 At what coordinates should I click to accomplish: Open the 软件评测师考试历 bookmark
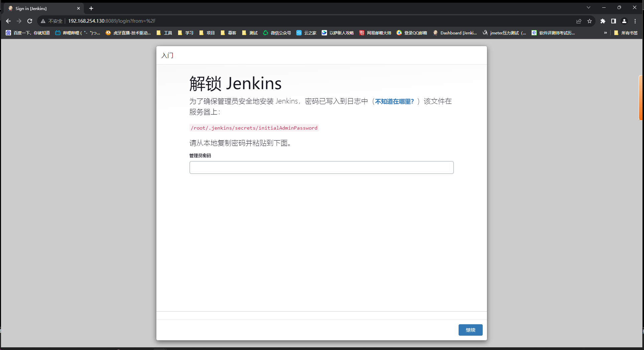553,33
